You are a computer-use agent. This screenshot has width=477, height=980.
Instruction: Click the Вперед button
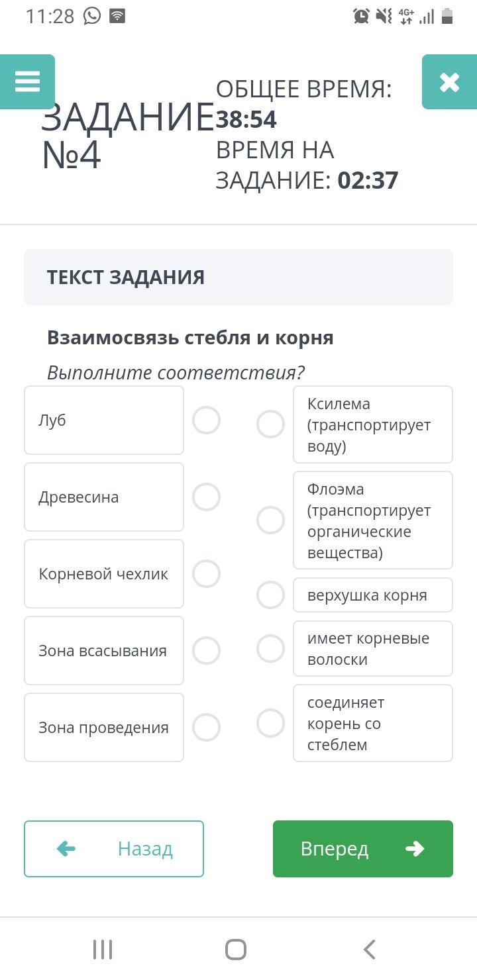tap(363, 849)
